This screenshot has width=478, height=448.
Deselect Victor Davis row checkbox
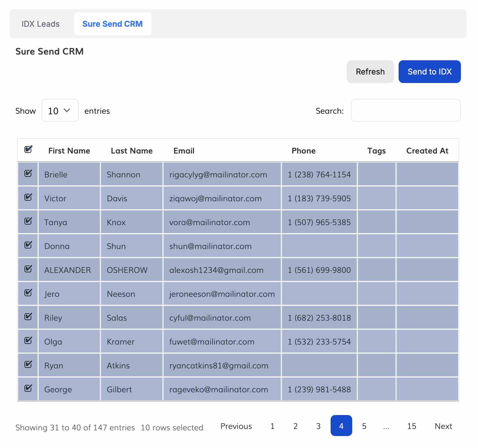coord(28,197)
